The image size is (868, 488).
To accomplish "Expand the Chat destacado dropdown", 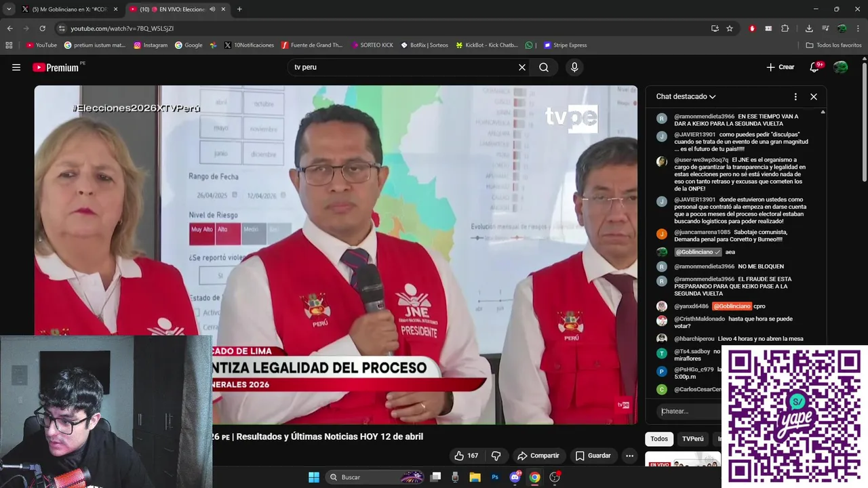I will coord(686,96).
